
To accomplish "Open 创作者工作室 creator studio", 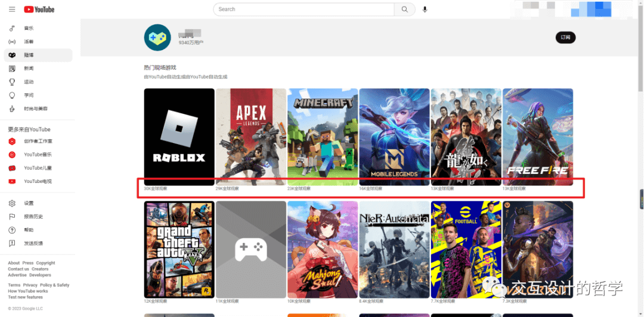I will coord(38,141).
